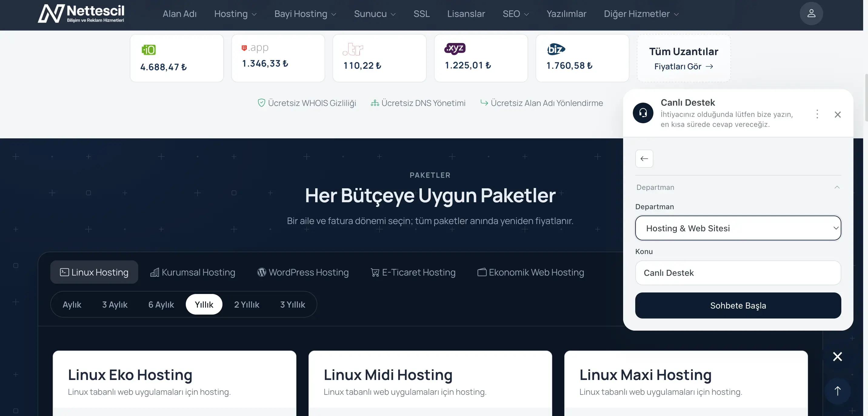Screen dimensions: 868x416
Task: Expand the Bayi Hosting menu dropdown
Action: pos(305,14)
